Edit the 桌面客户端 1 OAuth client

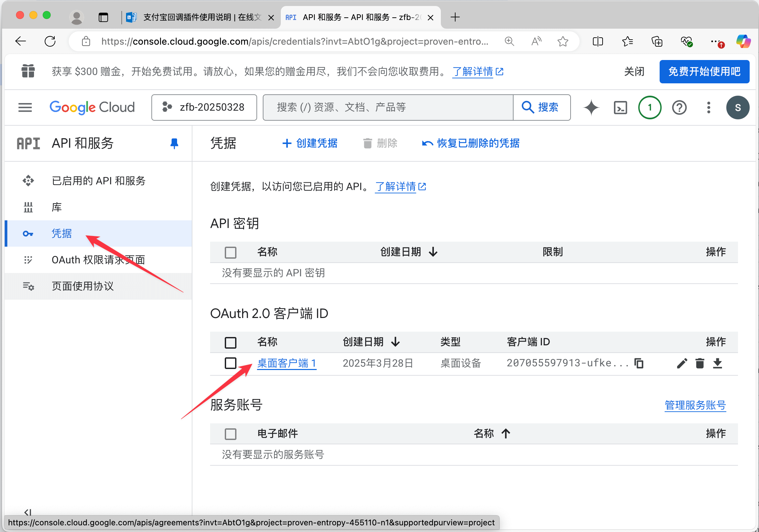point(682,363)
